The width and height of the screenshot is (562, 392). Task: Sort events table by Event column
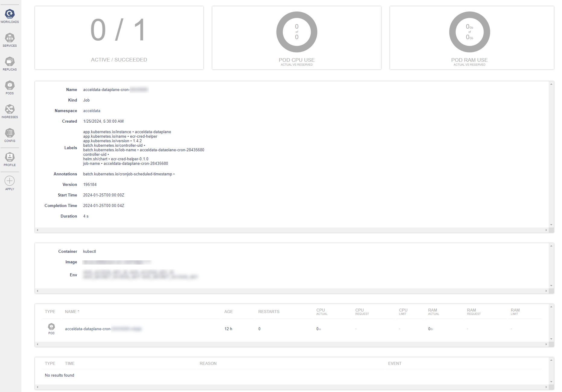[x=395, y=363]
